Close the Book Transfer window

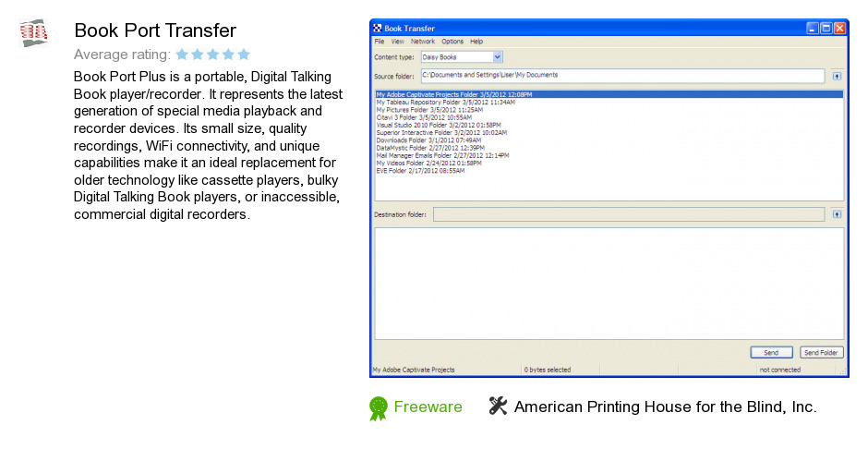pos(839,29)
